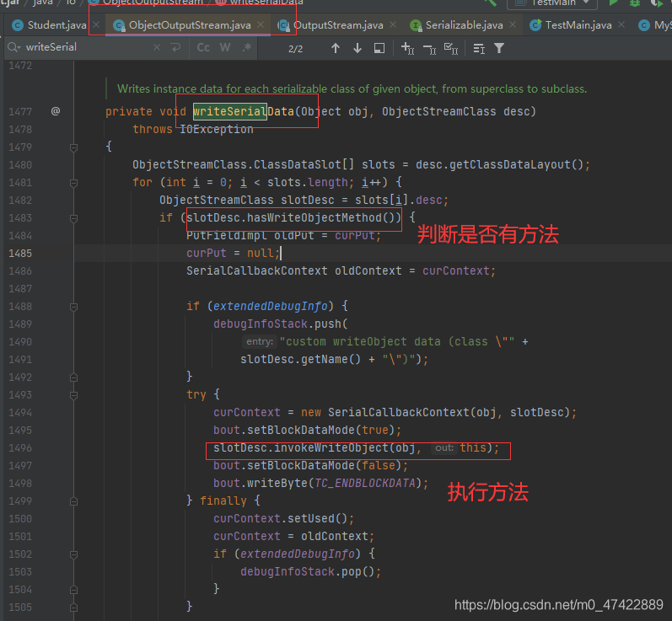This screenshot has width=672, height=621.
Task: Collapse the if block at line 1502
Action: pos(73,554)
